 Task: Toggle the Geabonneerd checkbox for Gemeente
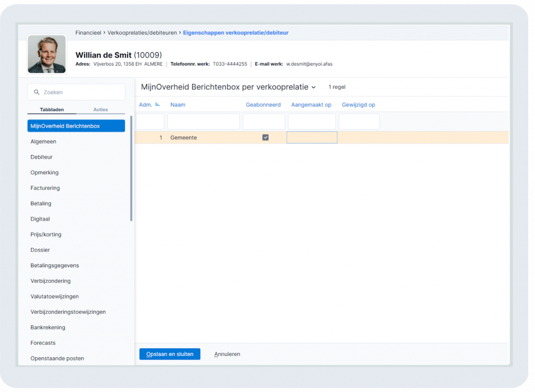265,137
